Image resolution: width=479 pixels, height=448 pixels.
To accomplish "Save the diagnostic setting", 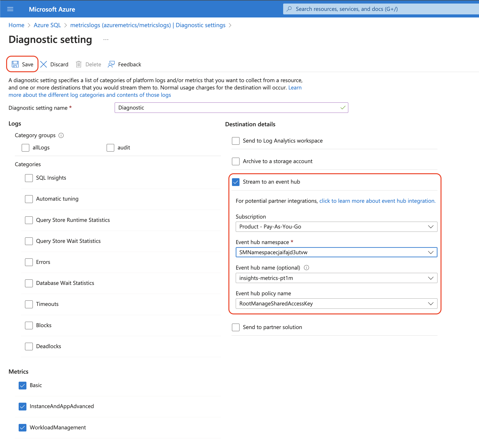I will click(x=22, y=64).
